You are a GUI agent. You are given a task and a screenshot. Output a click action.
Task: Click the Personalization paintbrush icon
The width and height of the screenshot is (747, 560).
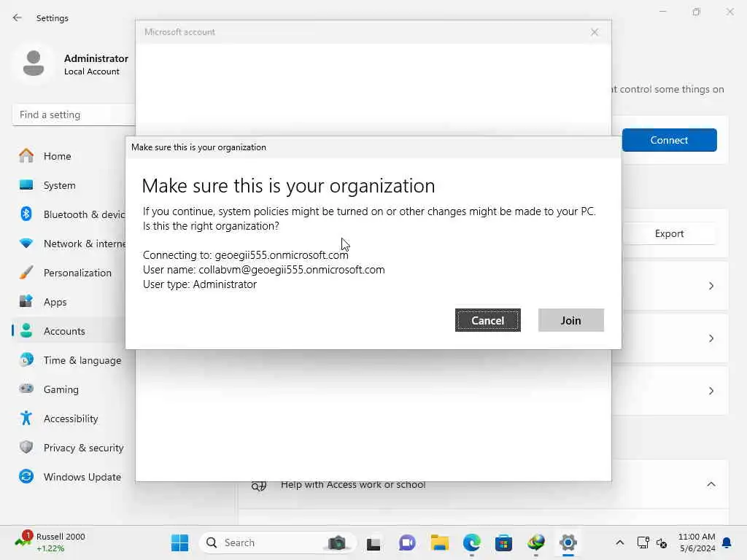pos(26,273)
